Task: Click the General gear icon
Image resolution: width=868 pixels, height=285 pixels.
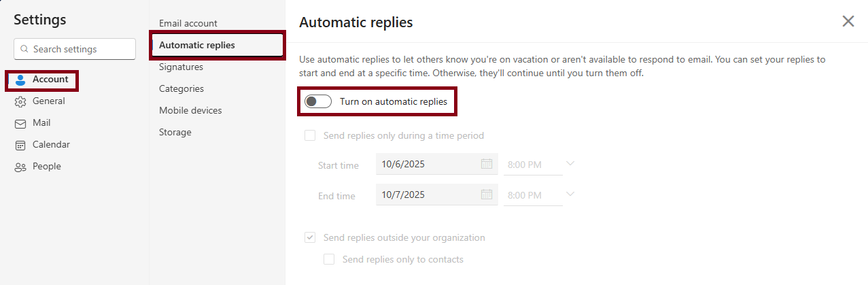Action: tap(20, 101)
